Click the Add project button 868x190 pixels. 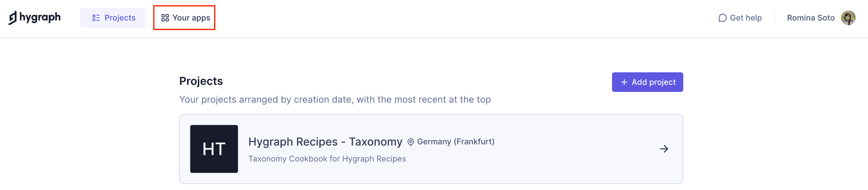tap(647, 82)
